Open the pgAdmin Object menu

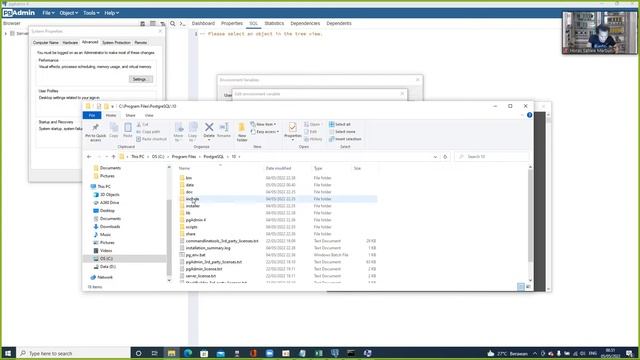pos(69,13)
